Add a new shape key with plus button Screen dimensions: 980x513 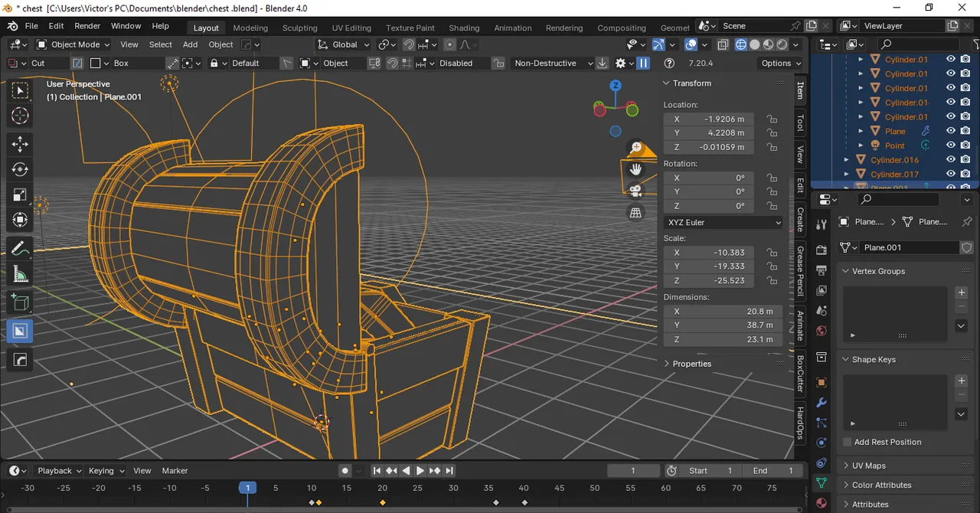(x=962, y=381)
